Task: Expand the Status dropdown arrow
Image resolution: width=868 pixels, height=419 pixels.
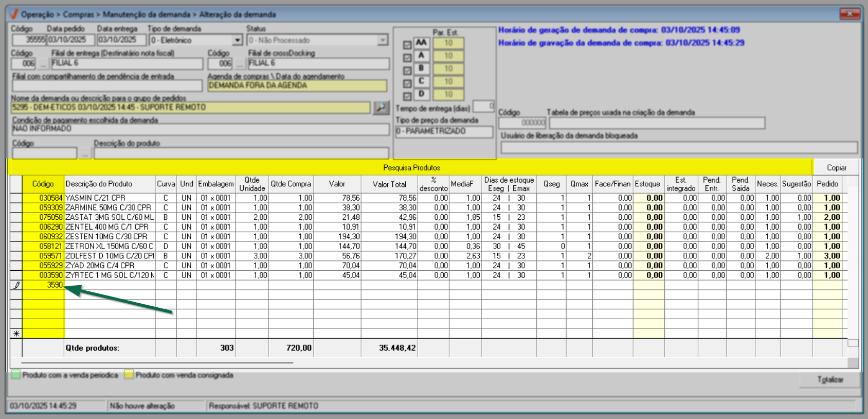Action: coord(383,40)
